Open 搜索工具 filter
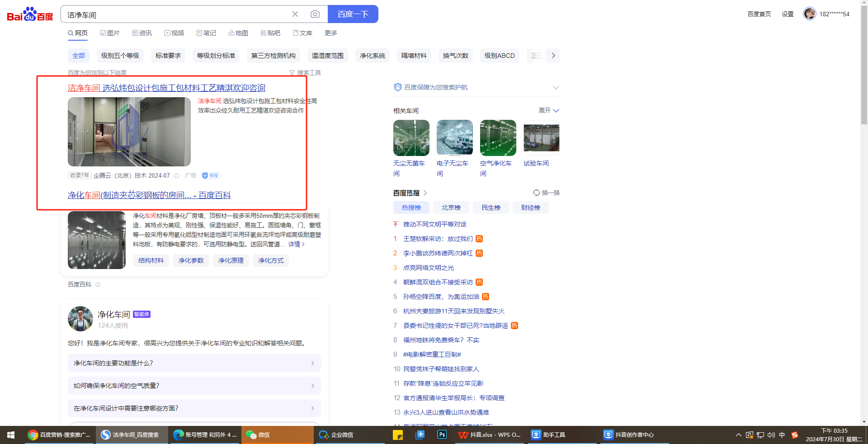 (x=305, y=73)
